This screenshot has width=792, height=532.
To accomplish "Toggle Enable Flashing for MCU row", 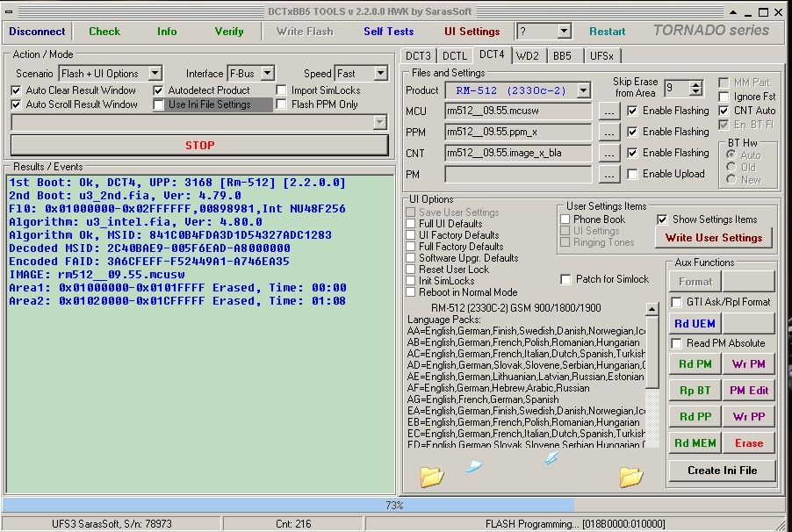I will coord(632,111).
